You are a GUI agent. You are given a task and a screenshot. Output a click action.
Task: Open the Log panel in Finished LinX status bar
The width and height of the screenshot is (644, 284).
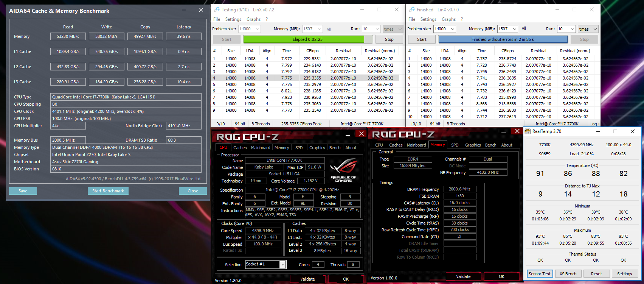pos(594,124)
